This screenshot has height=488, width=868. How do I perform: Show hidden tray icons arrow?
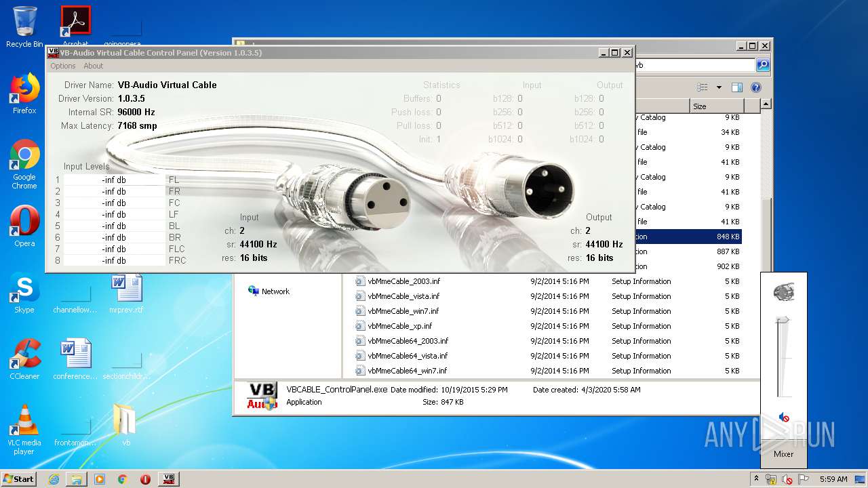(x=757, y=479)
